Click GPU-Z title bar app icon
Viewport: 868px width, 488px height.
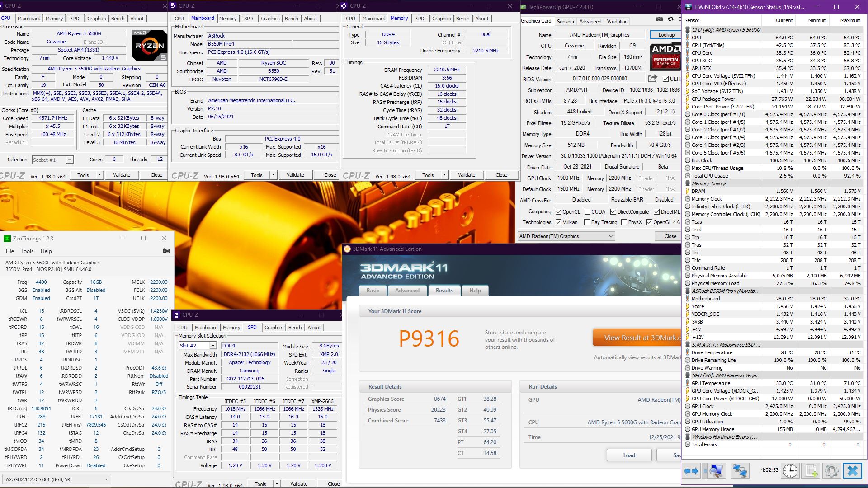(524, 7)
